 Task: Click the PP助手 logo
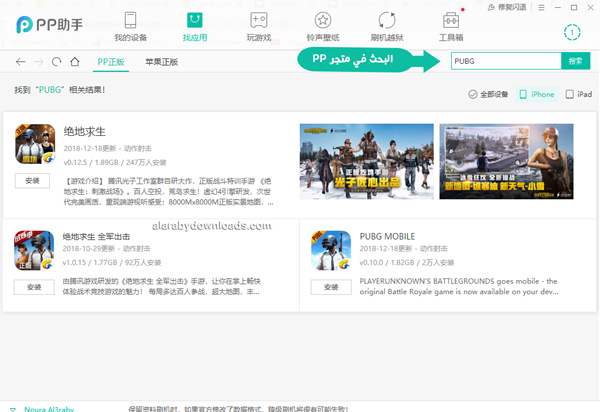[49, 25]
